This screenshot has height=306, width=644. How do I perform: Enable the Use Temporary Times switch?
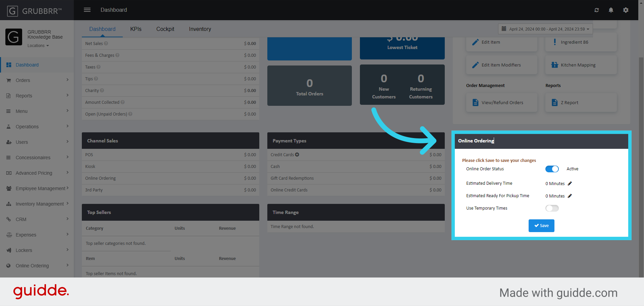(552, 208)
